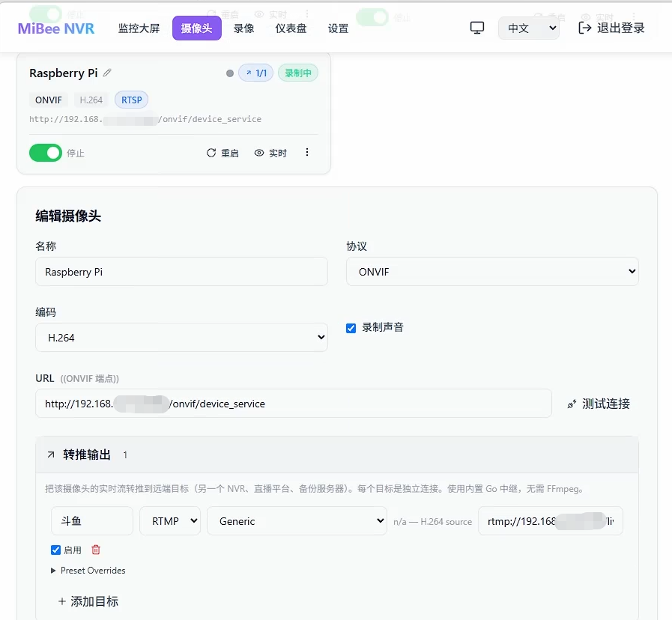Collapse the 转推输出 section header
The height and width of the screenshot is (620, 672).
pyautogui.click(x=337, y=455)
